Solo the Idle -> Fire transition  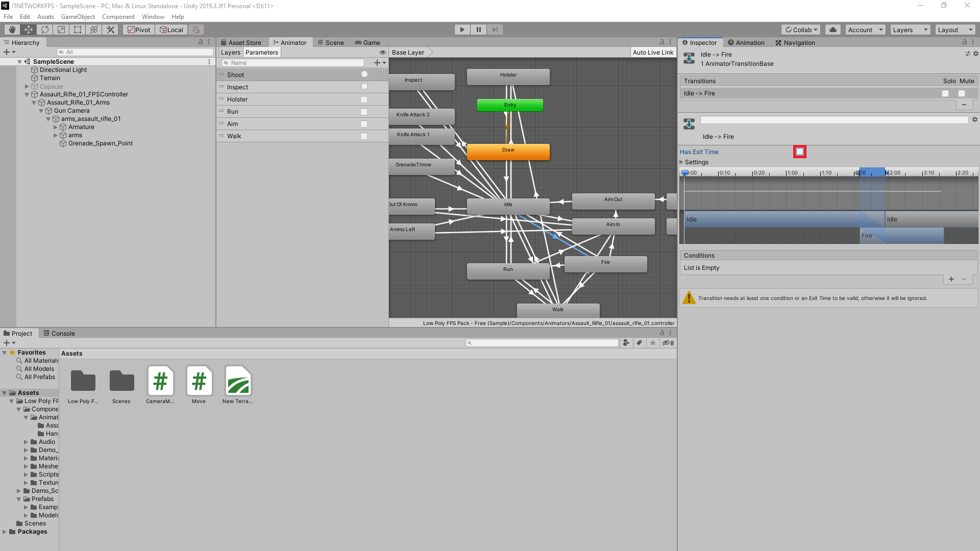[946, 93]
